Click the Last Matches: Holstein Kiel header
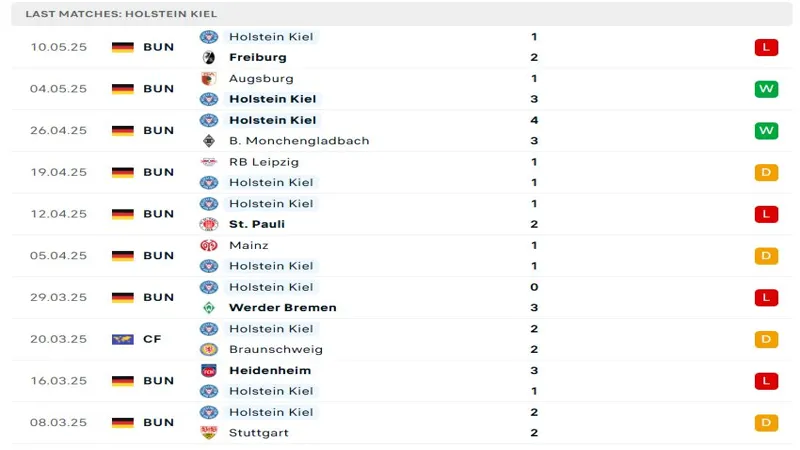800x450 pixels. click(x=121, y=14)
